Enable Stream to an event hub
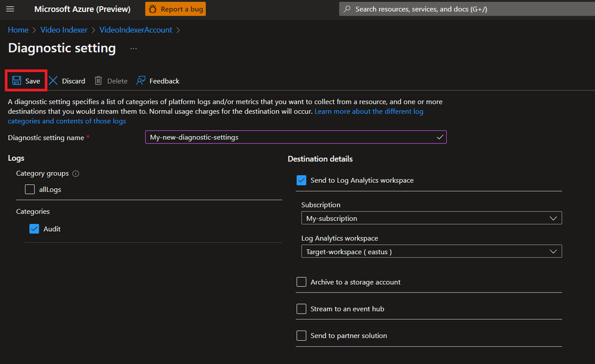This screenshot has width=595, height=364. tap(301, 309)
